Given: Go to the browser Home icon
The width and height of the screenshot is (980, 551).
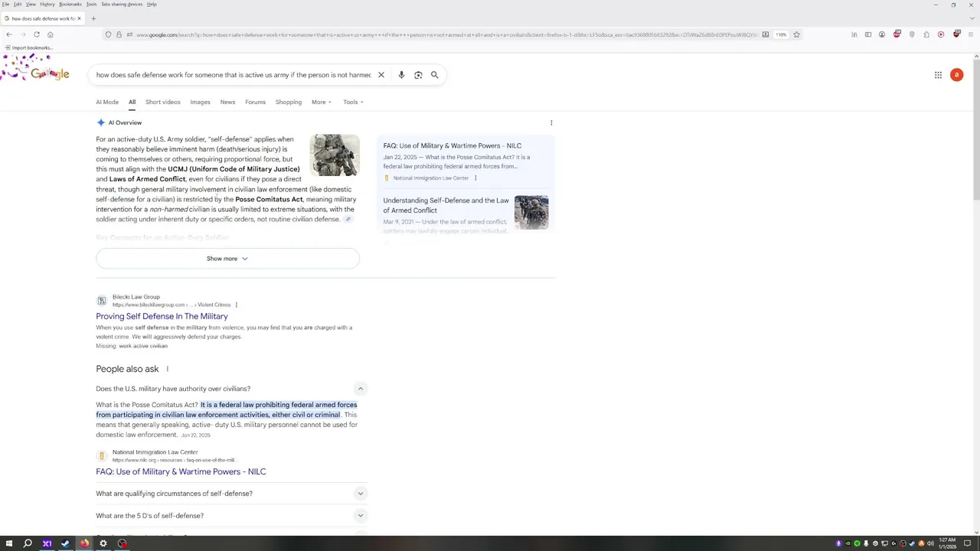Looking at the screenshot, I should pyautogui.click(x=51, y=34).
